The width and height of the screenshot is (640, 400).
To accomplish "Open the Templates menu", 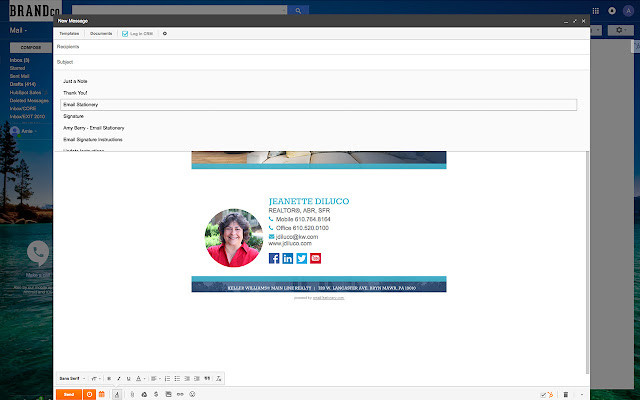I will click(x=69, y=33).
